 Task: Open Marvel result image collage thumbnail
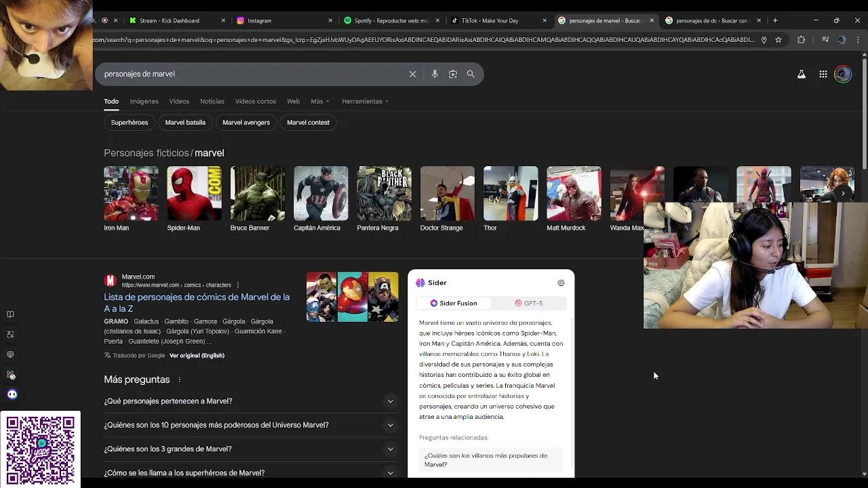[353, 297]
